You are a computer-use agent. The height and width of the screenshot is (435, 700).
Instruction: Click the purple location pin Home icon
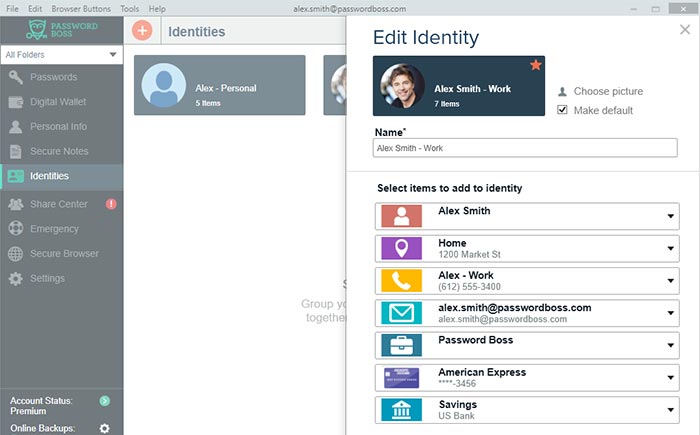click(x=401, y=248)
